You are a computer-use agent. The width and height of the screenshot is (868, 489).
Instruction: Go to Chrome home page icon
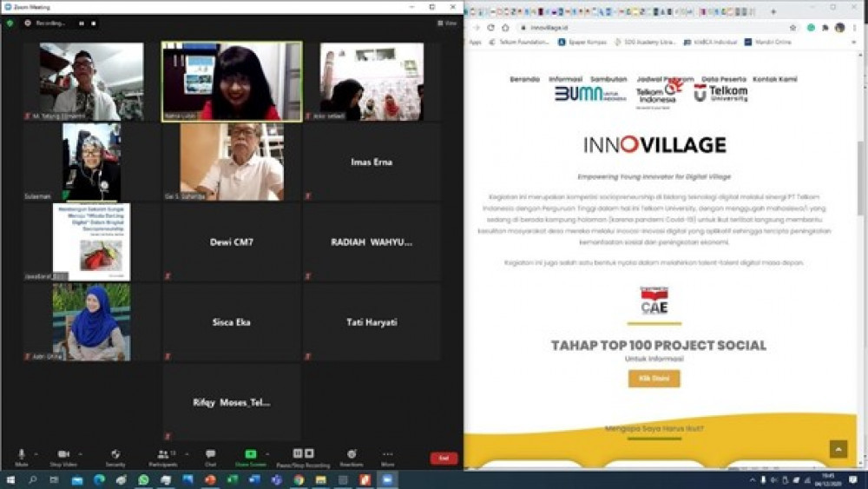[x=505, y=27]
